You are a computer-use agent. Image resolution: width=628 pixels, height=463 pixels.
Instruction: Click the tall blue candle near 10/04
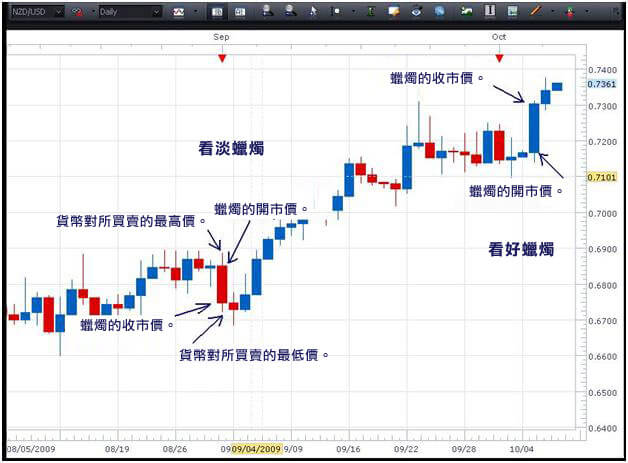pyautogui.click(x=534, y=127)
